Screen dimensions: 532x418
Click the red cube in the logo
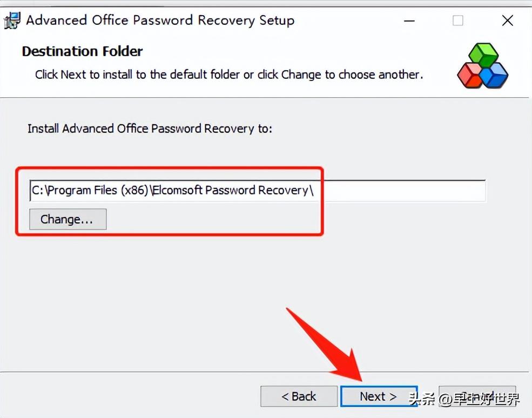pos(470,76)
